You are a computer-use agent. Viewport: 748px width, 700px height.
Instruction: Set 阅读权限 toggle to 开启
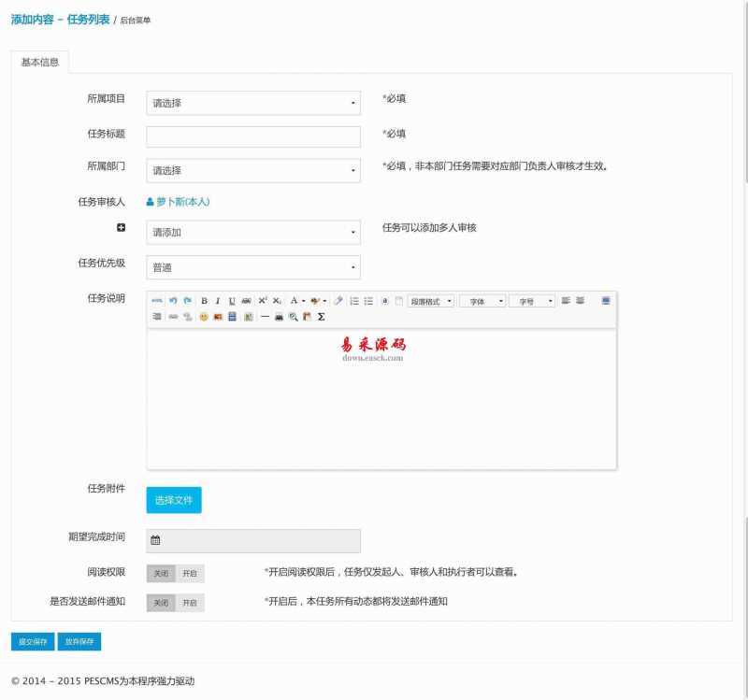tap(190, 574)
